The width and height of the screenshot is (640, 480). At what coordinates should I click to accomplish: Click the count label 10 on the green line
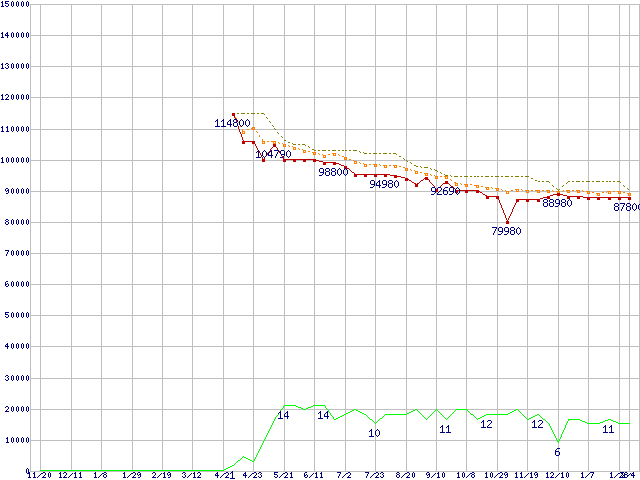point(374,433)
